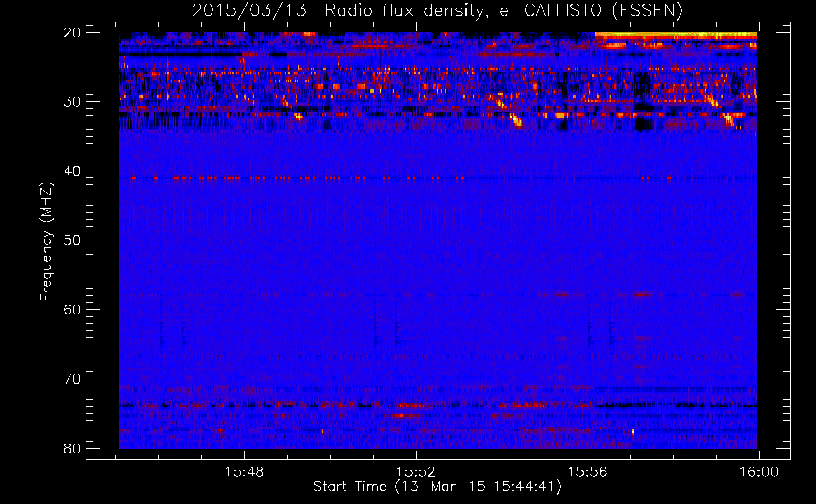Click the "Frequency (MHZ)" y-axis label
816x504 pixels.
(x=46, y=242)
